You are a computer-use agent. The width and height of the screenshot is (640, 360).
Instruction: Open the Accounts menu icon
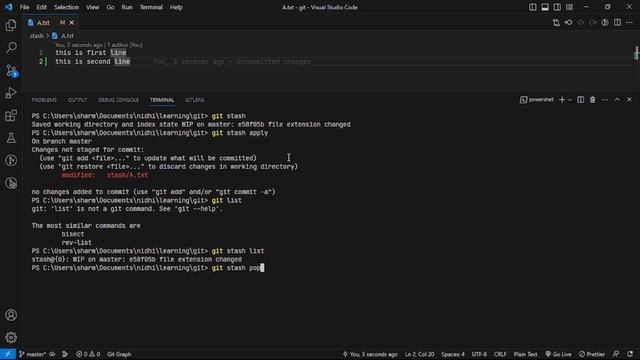[x=11, y=315]
